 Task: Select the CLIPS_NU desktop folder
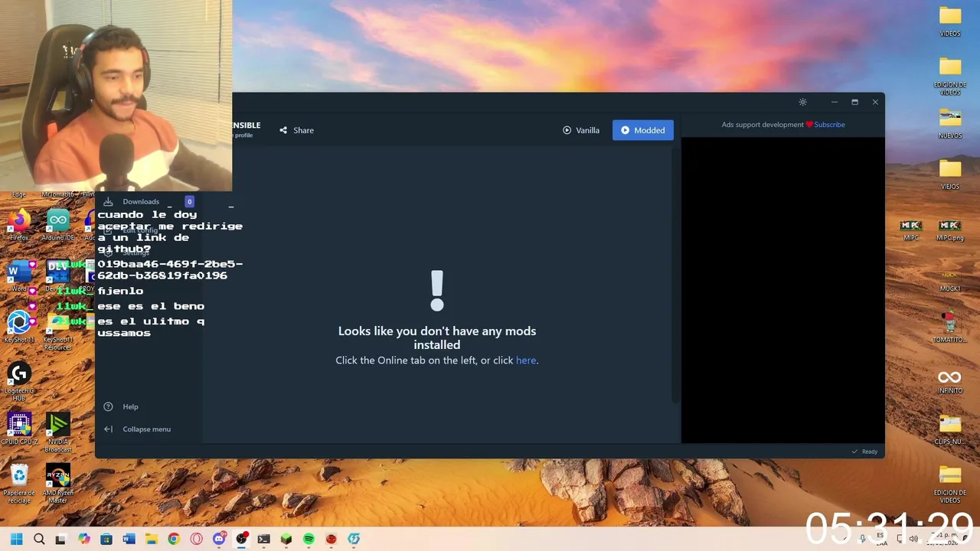pyautogui.click(x=950, y=430)
